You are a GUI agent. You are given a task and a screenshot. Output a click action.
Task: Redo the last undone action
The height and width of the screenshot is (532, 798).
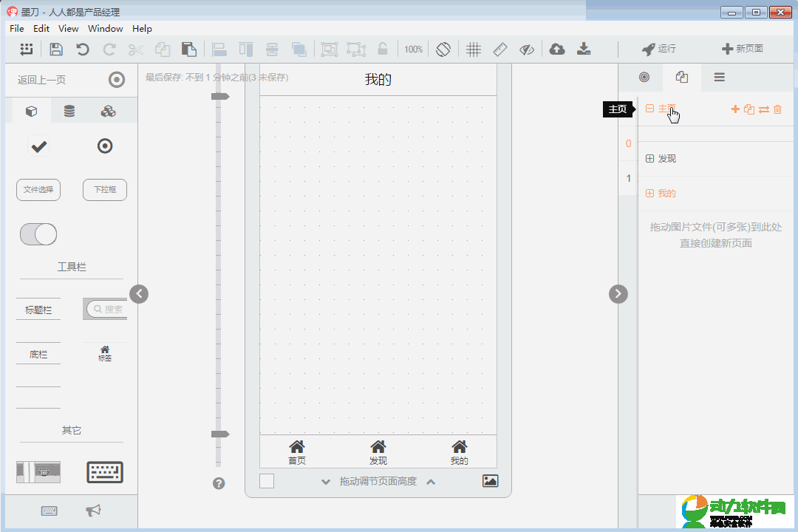tap(109, 49)
